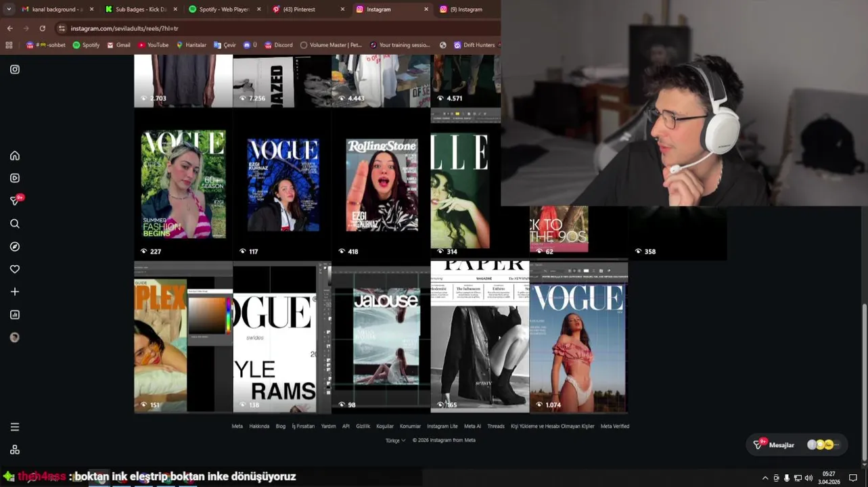Open the Volume Master bookmark

coord(331,45)
